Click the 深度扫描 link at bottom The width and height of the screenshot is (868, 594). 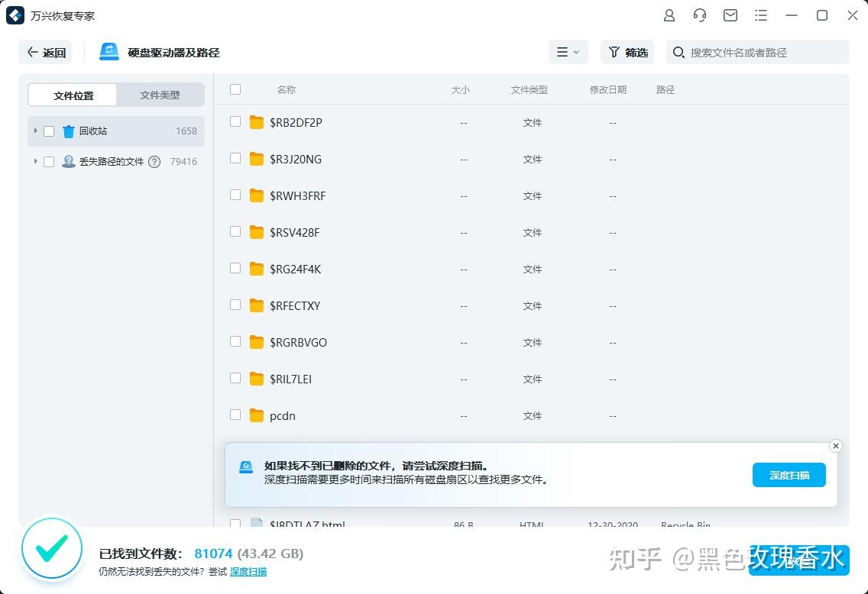tap(248, 571)
